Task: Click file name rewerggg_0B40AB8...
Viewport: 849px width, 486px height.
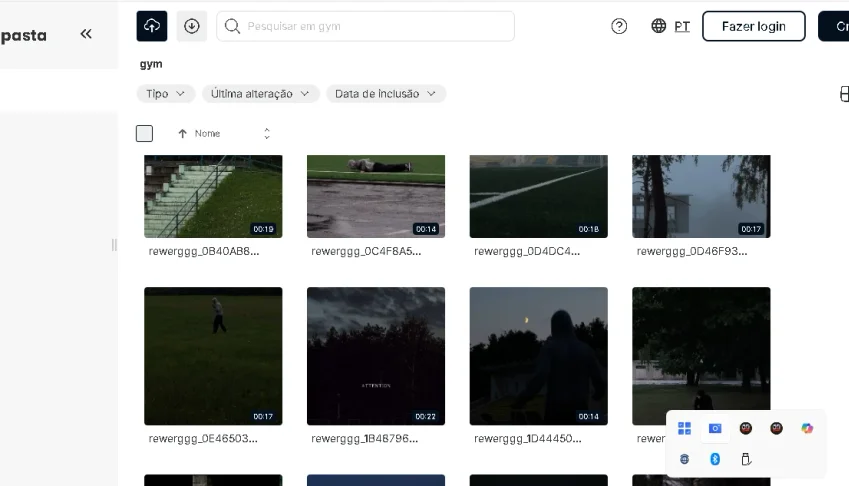Action: [204, 251]
